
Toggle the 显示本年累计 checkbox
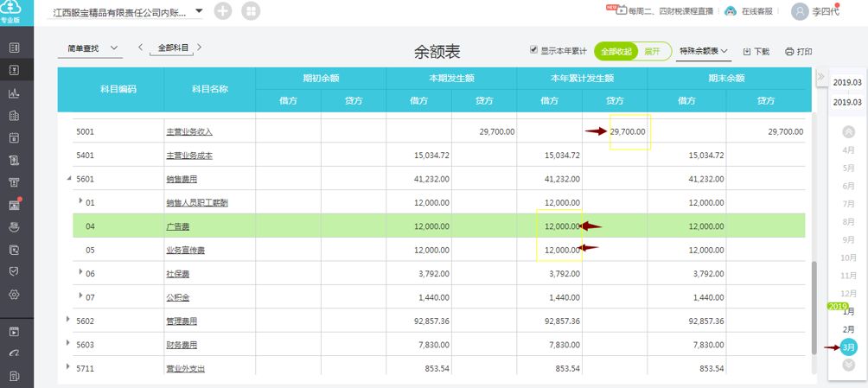(533, 50)
